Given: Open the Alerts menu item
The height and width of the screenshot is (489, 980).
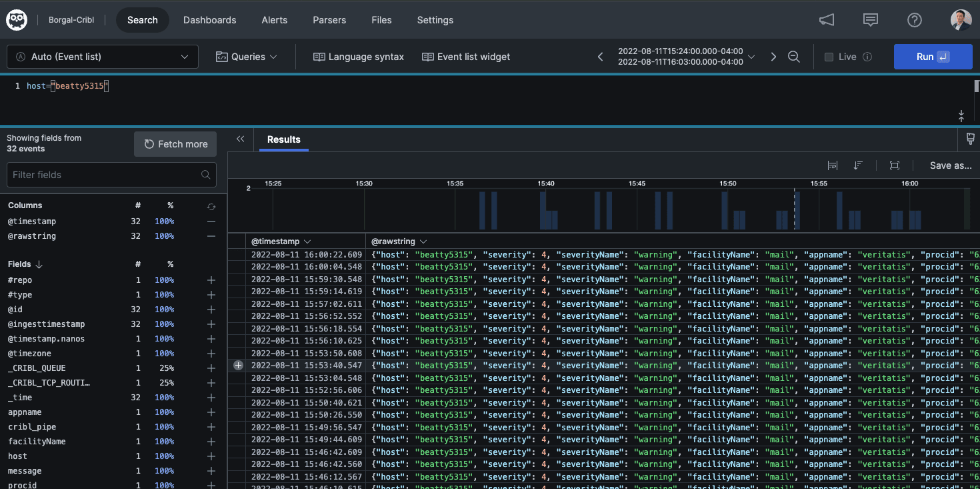Looking at the screenshot, I should point(274,20).
